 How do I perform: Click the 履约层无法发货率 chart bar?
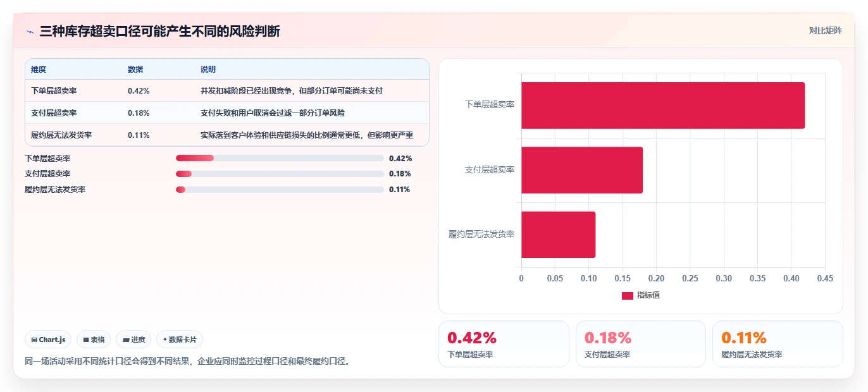pos(558,235)
